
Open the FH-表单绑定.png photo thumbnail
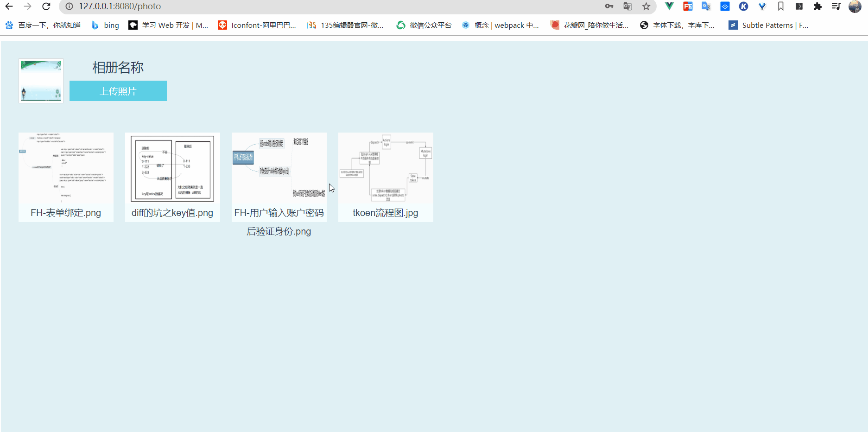[x=66, y=168]
